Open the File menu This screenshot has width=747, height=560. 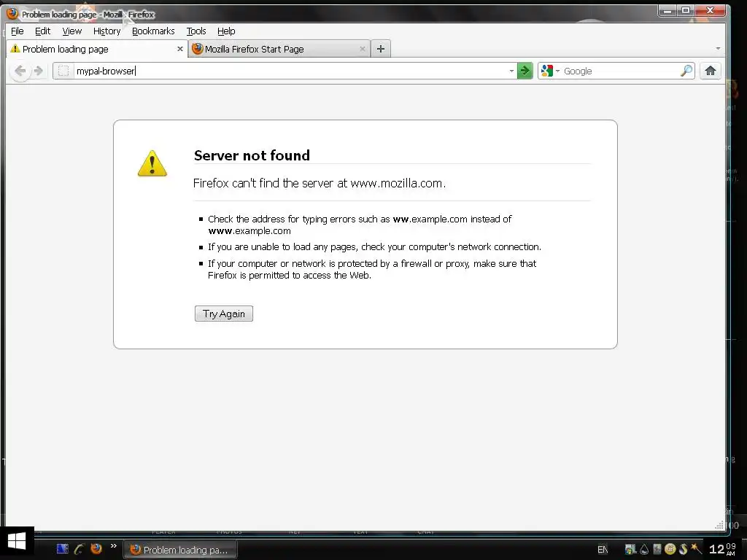click(18, 31)
